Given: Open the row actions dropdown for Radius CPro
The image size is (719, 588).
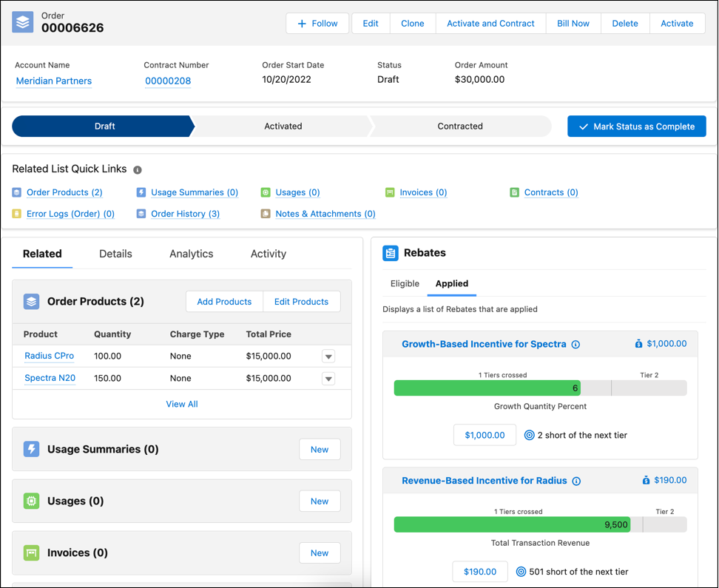Looking at the screenshot, I should click(x=328, y=356).
